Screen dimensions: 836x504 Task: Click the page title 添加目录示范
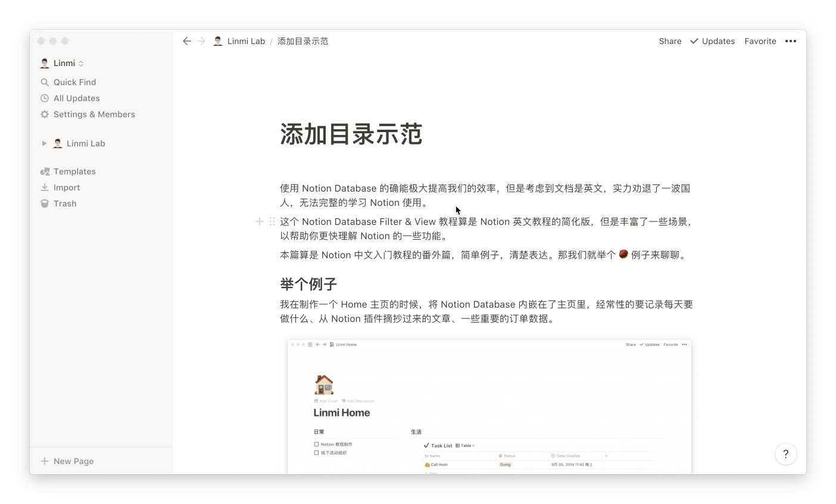[x=351, y=134]
